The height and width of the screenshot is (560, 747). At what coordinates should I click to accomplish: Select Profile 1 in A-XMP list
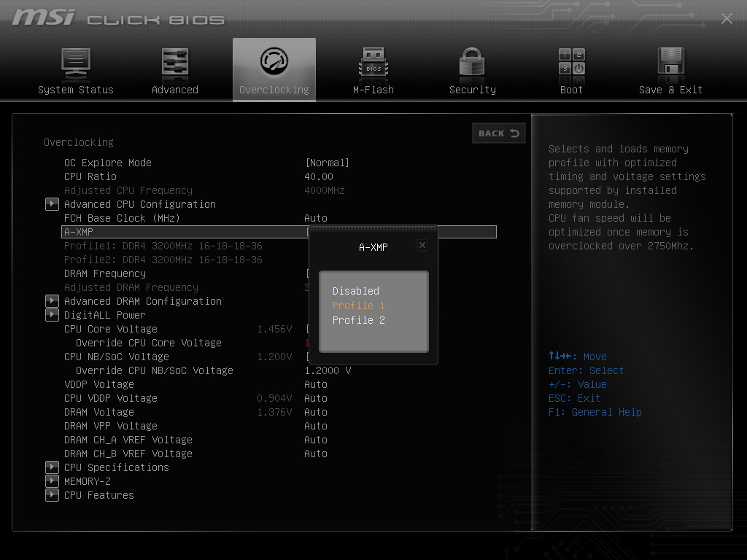(x=358, y=306)
